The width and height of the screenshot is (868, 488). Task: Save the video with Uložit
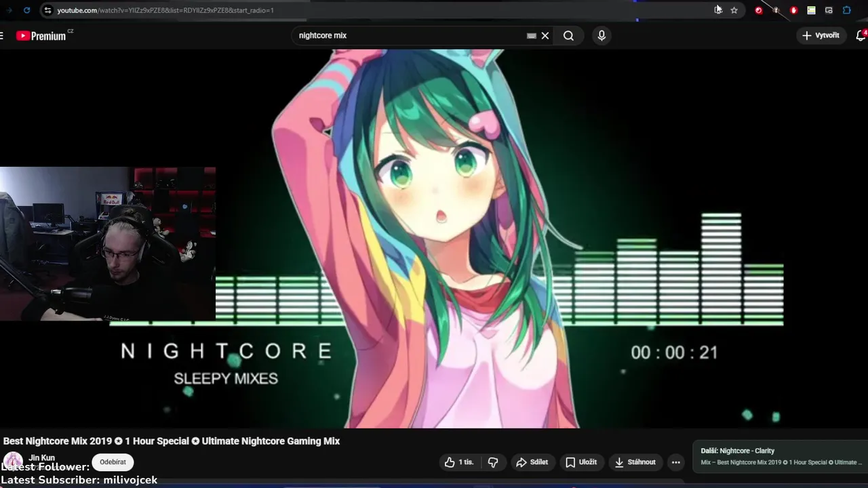581,462
